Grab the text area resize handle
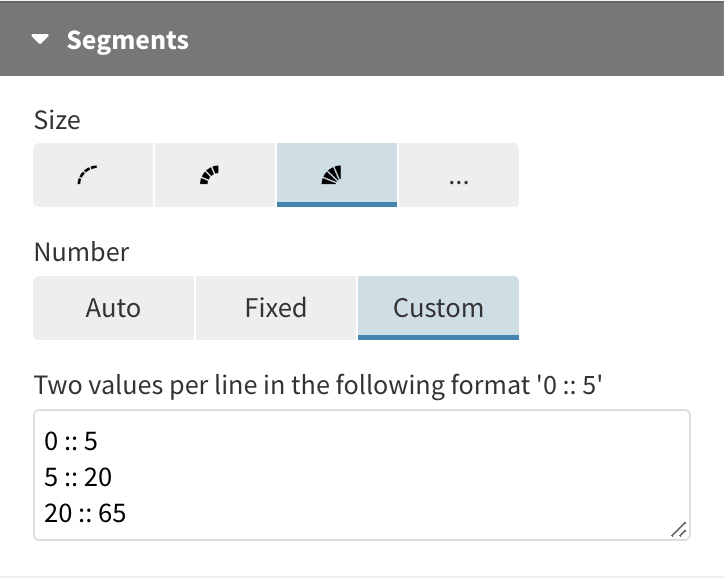724x582 pixels. click(678, 529)
